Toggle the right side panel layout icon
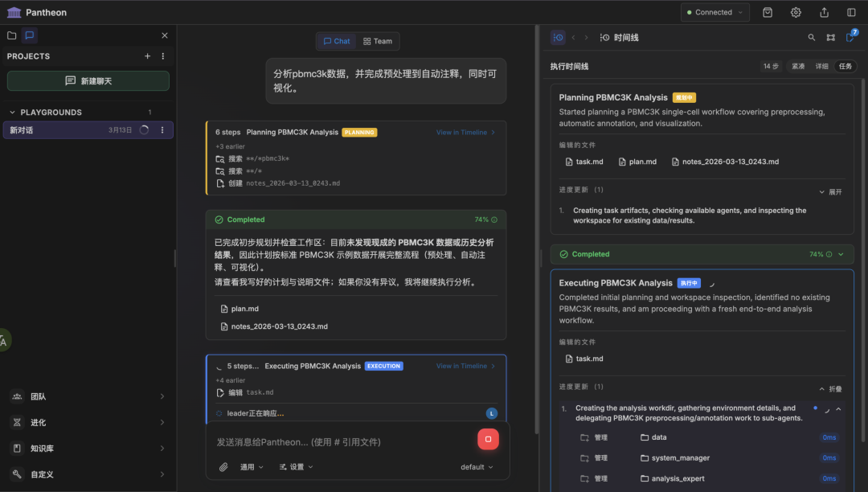868x492 pixels. click(851, 12)
